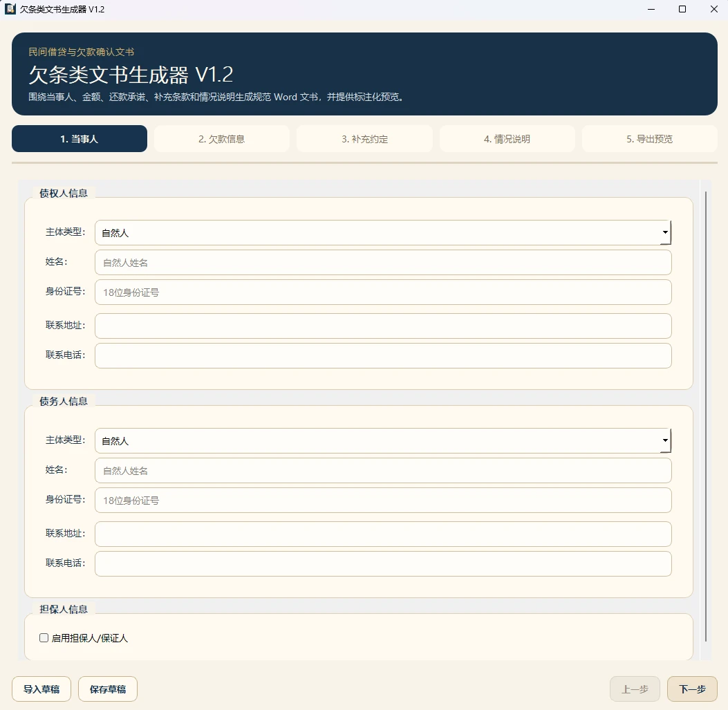Click the 欠条类文书生成器 V1.2 header title
The width and height of the screenshot is (728, 710).
click(x=131, y=74)
